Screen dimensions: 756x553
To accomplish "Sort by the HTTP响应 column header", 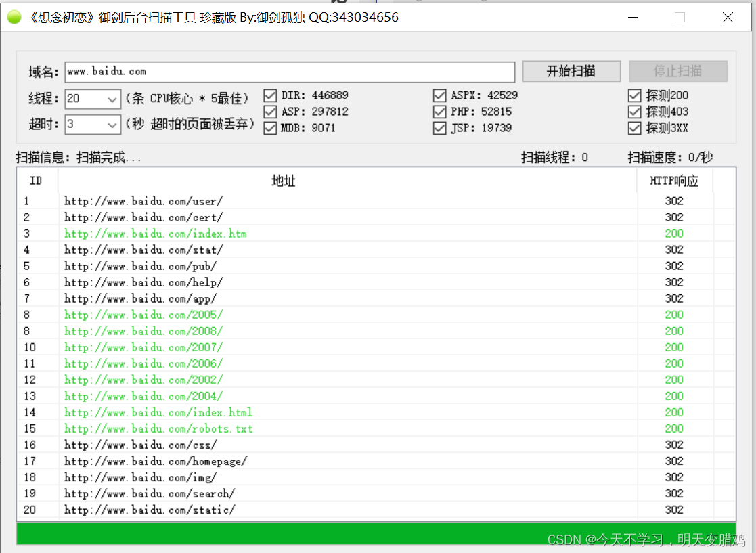I will (x=675, y=181).
